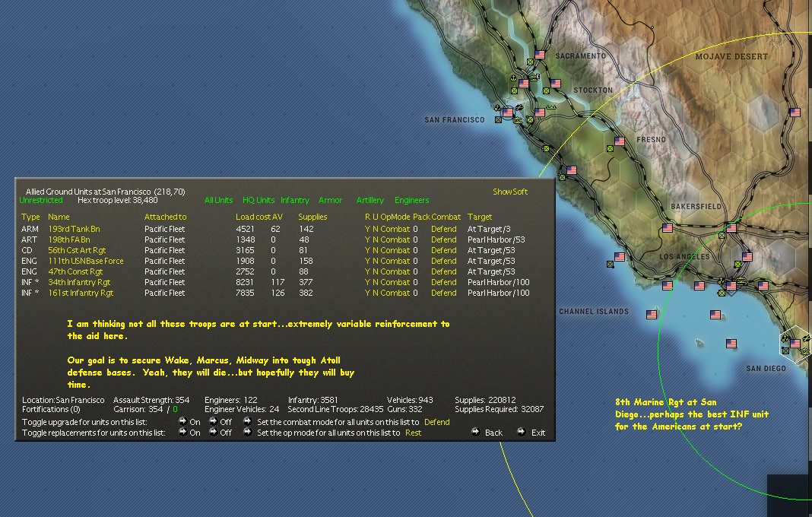Click the unit marker inside San Diego hexagon

785,350
